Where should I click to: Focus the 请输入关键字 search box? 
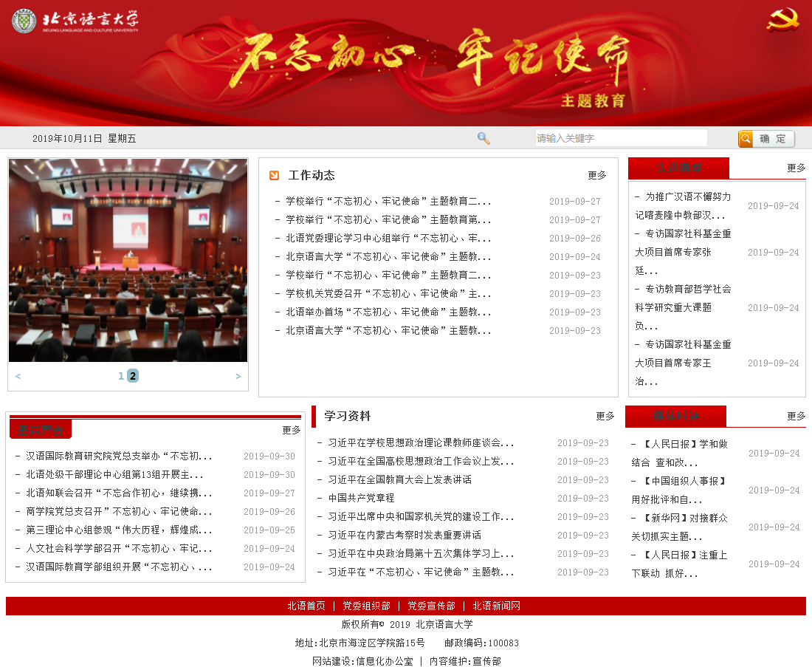coord(621,138)
